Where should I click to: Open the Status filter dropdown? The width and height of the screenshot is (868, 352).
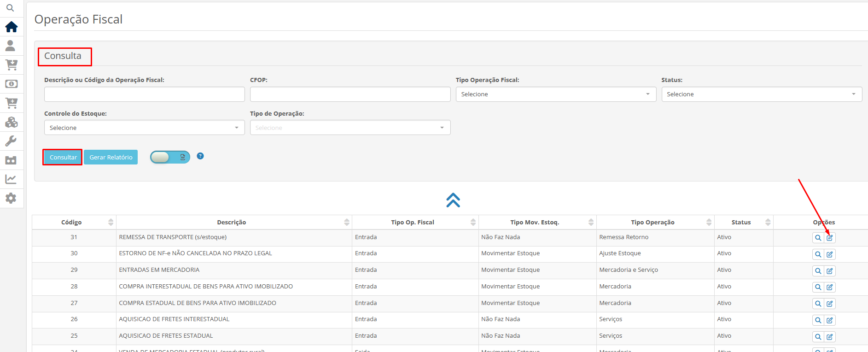(x=762, y=94)
